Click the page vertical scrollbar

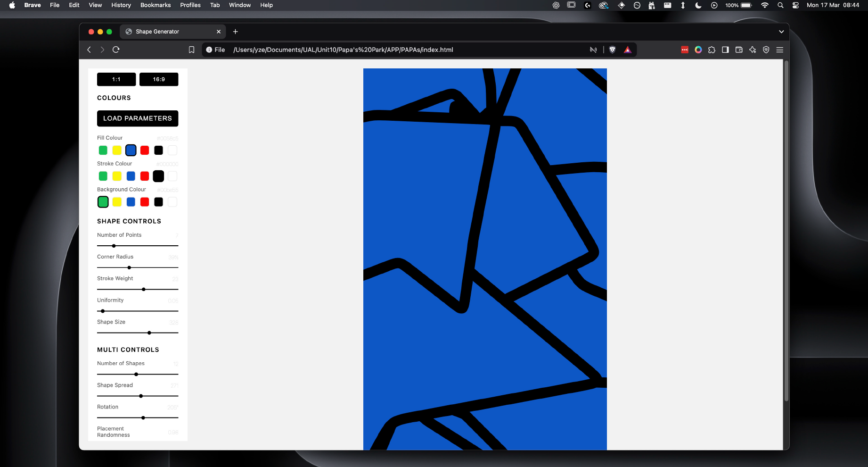(x=786, y=231)
